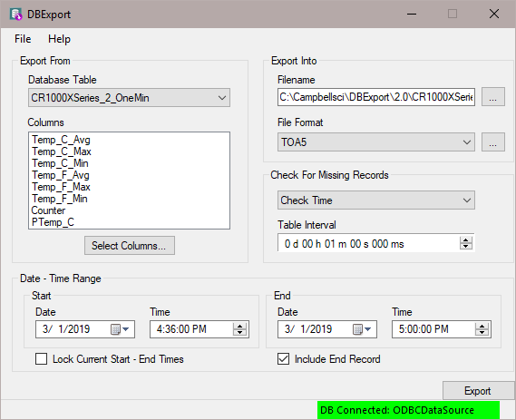The image size is (516, 420).
Task: Uncheck Include End Record
Action: pyautogui.click(x=283, y=359)
